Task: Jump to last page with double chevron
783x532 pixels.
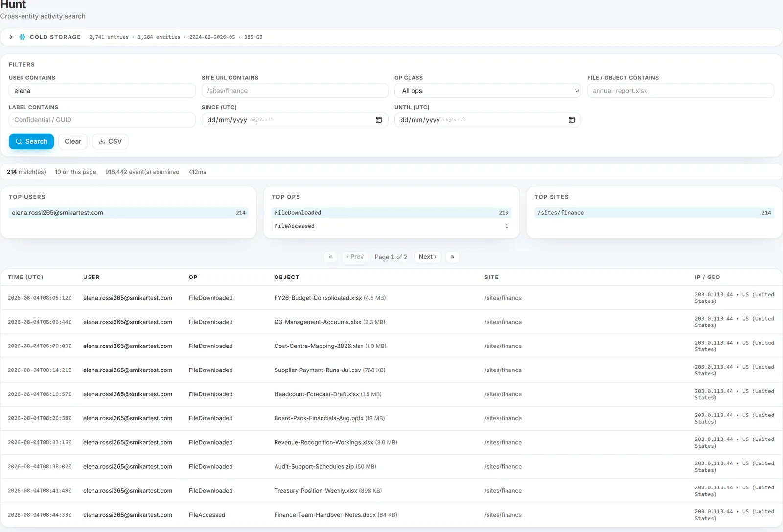Action: (452, 257)
